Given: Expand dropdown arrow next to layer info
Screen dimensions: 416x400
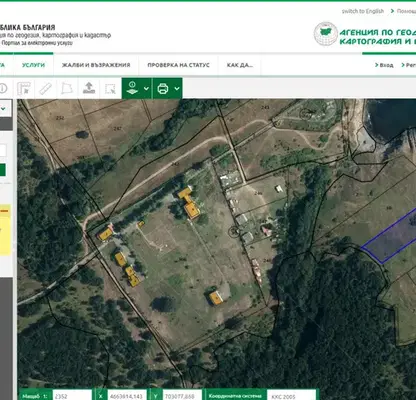Looking at the screenshot, I should (146, 89).
